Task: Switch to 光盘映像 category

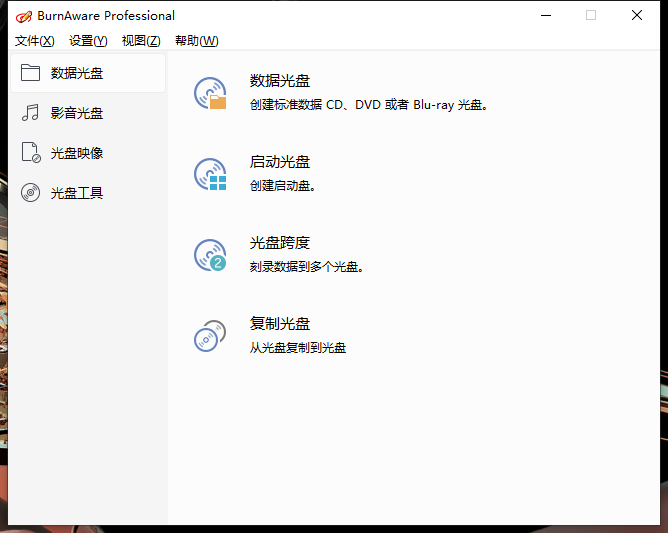Action: click(88, 153)
